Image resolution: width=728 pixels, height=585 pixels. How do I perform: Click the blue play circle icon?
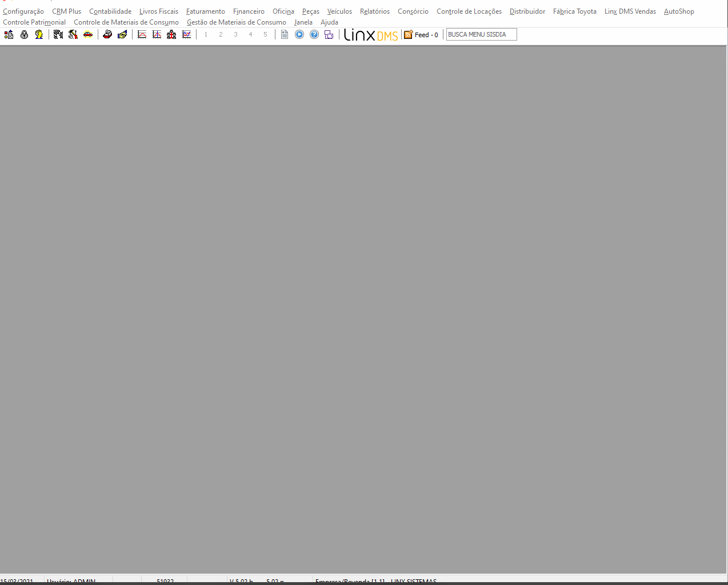tap(299, 35)
